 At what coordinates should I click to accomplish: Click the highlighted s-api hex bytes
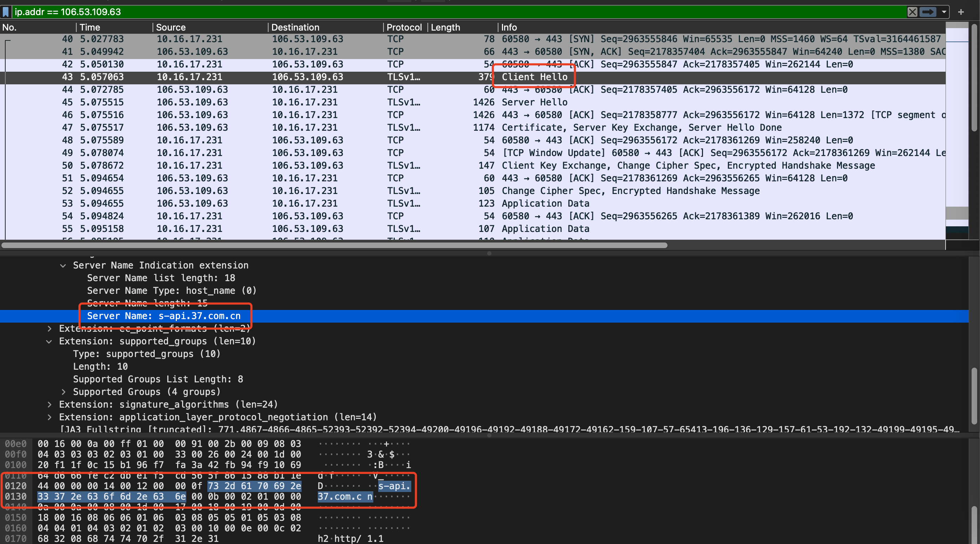tap(254, 486)
